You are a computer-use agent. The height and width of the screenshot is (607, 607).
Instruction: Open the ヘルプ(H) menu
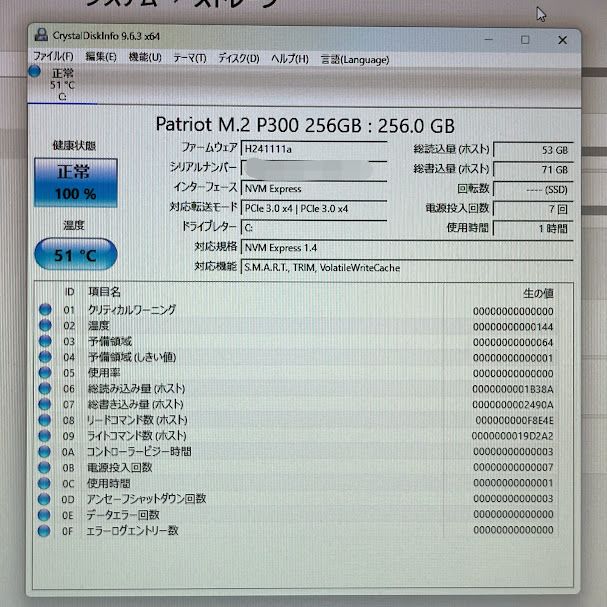pos(290,59)
